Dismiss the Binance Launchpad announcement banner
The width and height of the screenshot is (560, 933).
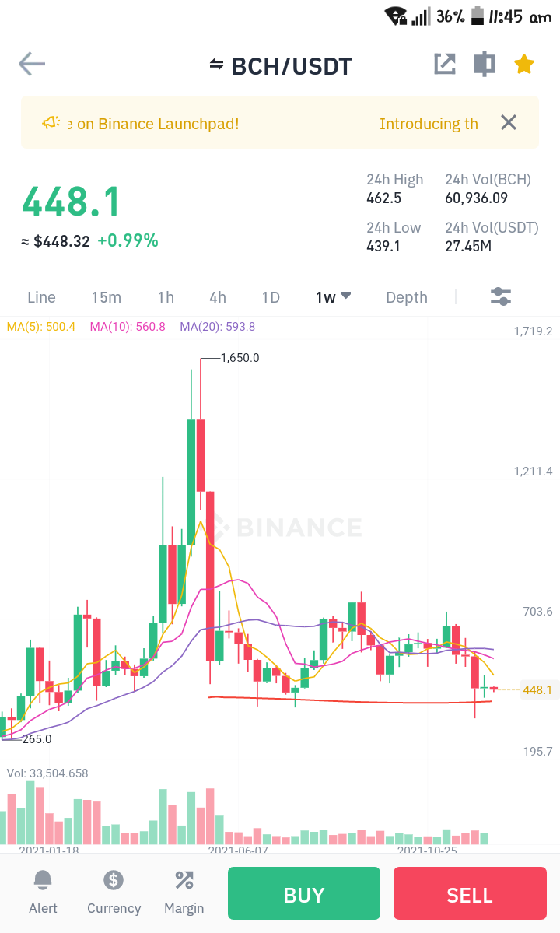coord(509,123)
